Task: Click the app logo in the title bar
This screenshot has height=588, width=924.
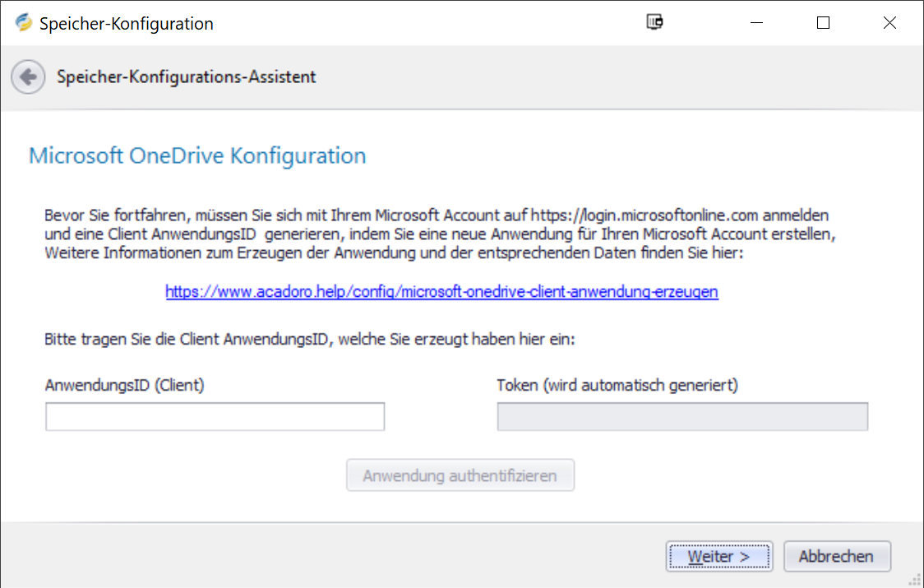Action: [24, 23]
